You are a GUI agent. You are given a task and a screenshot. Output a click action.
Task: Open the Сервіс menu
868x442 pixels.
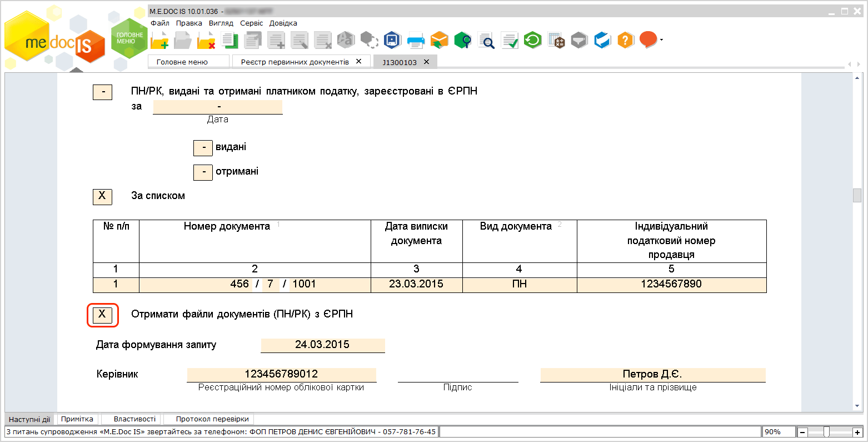click(x=252, y=23)
